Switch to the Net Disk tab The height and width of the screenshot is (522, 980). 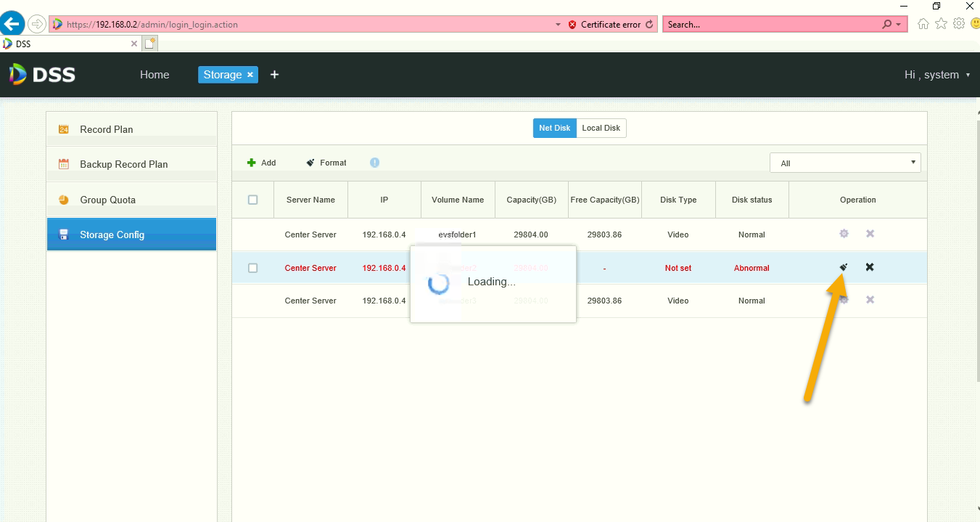[x=555, y=128]
